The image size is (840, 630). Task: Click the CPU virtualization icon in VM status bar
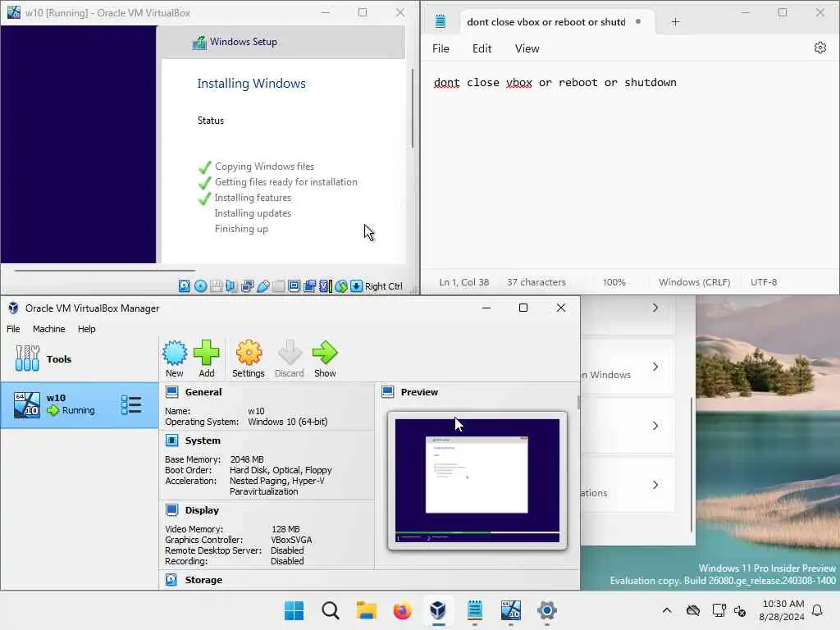(x=325, y=286)
